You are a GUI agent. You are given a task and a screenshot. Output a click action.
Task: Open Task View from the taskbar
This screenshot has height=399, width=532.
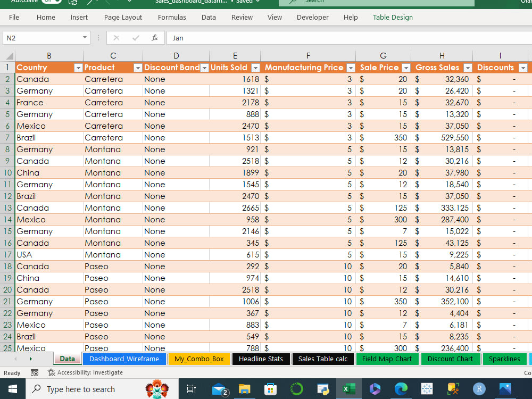pos(192,389)
